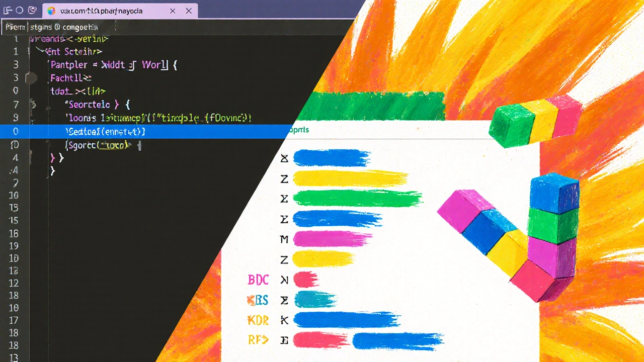Image resolution: width=644 pixels, height=362 pixels.
Task: Toggle the boxed E marker in the RF> row
Action: [284, 340]
